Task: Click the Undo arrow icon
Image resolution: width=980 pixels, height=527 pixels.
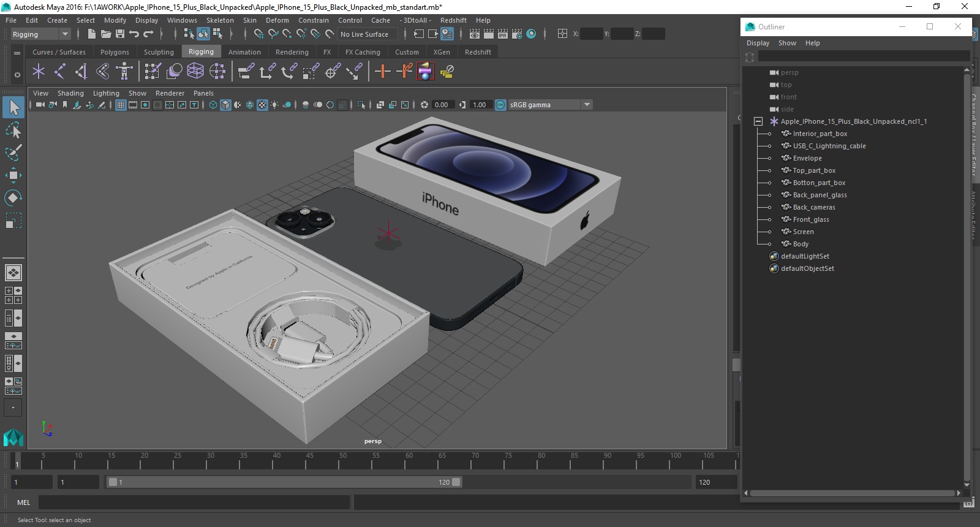Action: [x=134, y=34]
